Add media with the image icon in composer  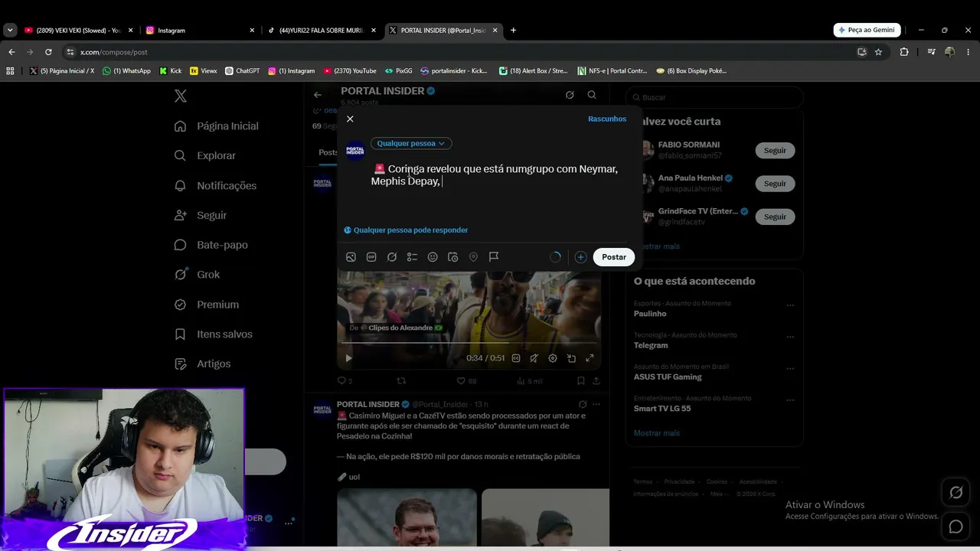click(x=351, y=257)
